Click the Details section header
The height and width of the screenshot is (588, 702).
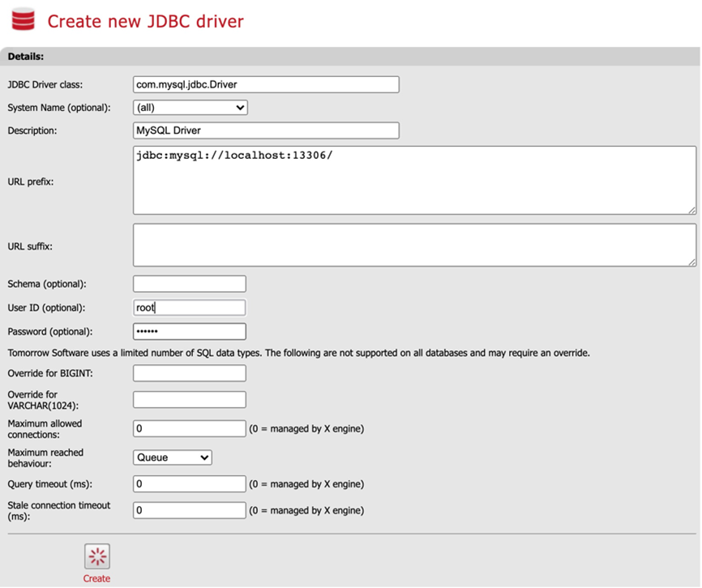(x=26, y=57)
